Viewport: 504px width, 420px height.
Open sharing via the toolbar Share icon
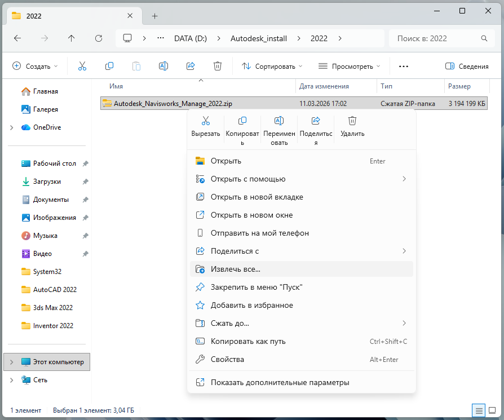(191, 66)
